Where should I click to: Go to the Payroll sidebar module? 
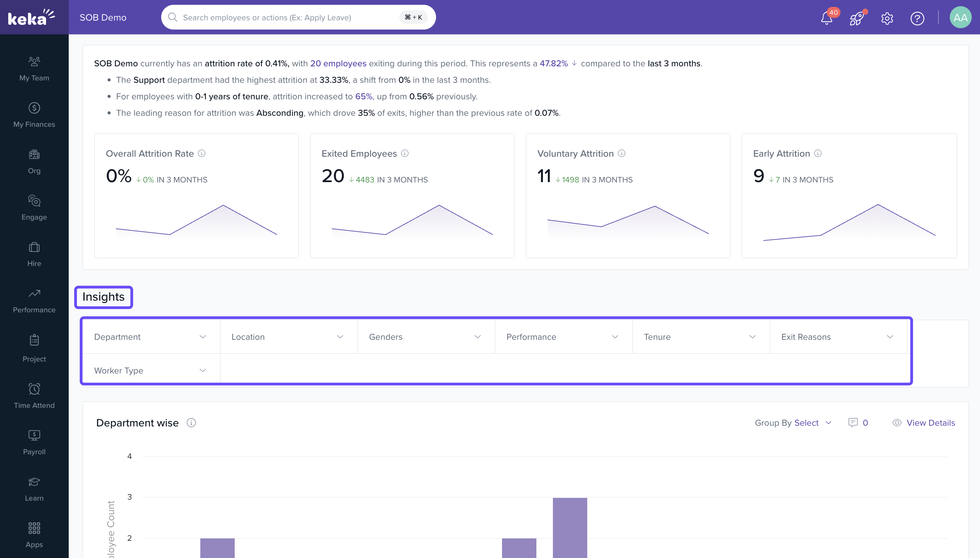(34, 442)
